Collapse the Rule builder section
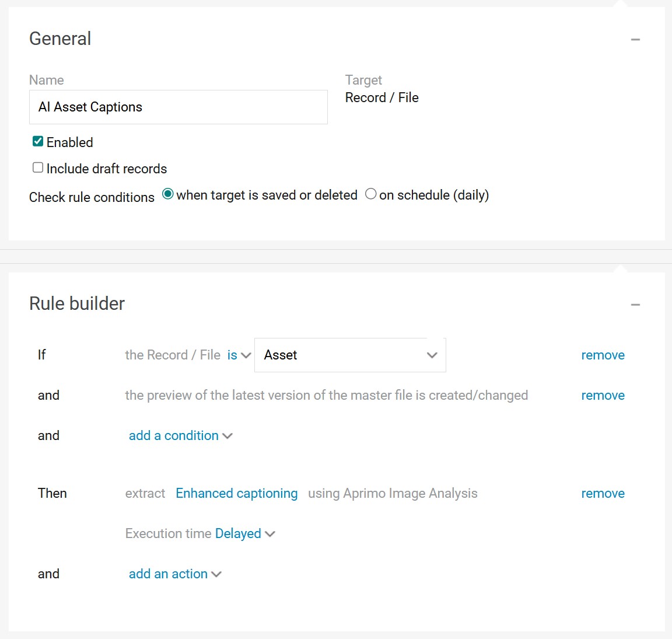The width and height of the screenshot is (672, 639). (635, 305)
